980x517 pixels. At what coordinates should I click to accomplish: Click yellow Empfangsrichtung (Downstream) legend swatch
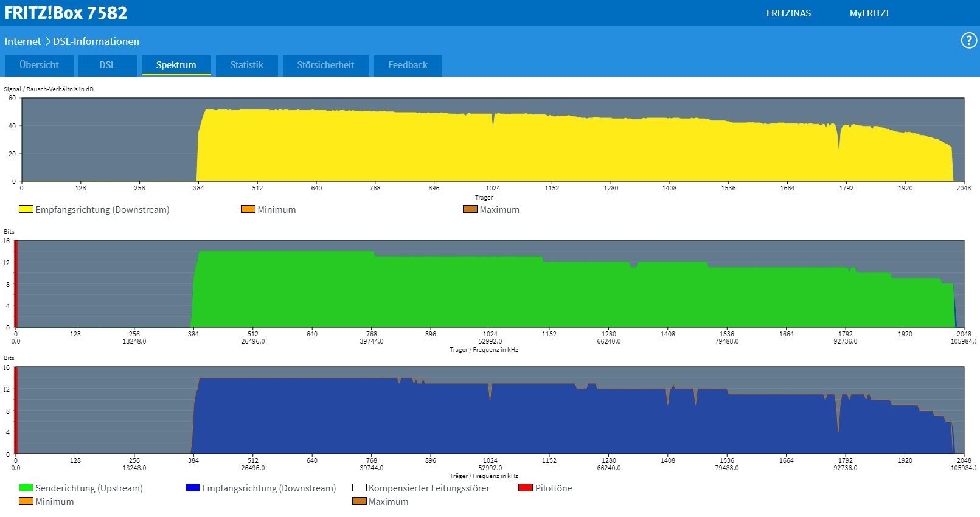coord(26,209)
